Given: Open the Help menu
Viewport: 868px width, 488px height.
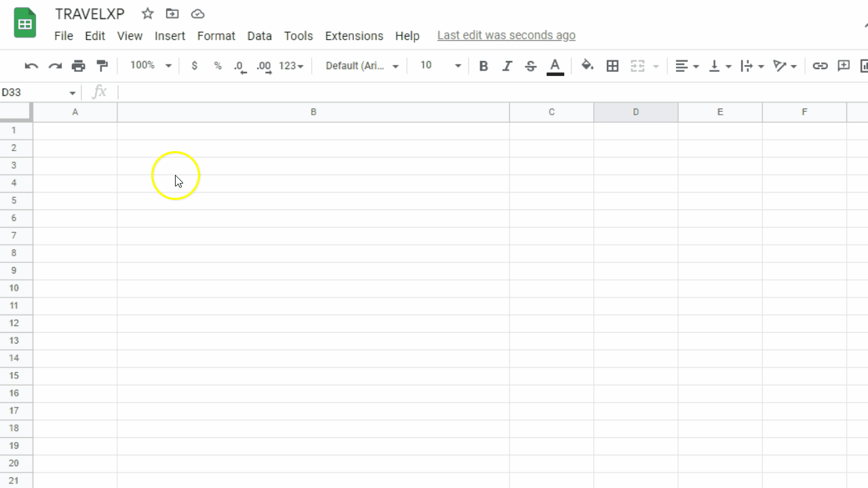Looking at the screenshot, I should (x=408, y=36).
